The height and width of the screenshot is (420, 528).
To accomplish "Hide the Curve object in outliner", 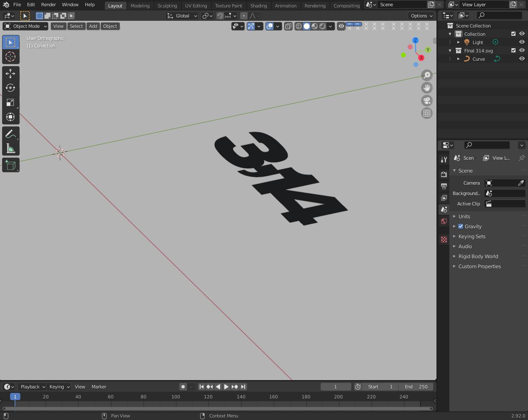I will coord(522,59).
